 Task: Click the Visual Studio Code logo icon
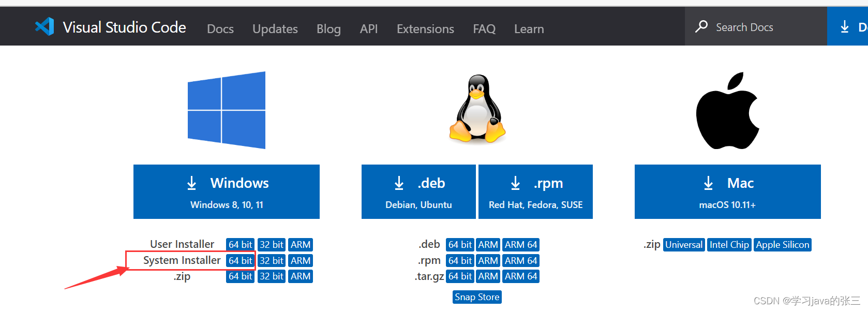(44, 26)
